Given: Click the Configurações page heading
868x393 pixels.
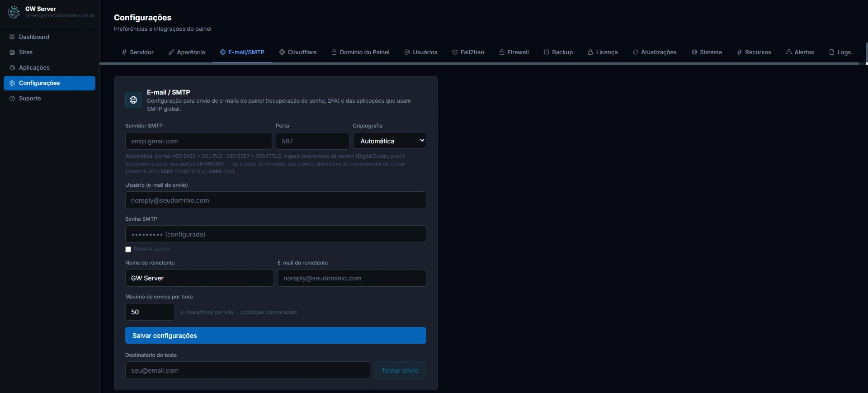Looking at the screenshot, I should [x=143, y=18].
